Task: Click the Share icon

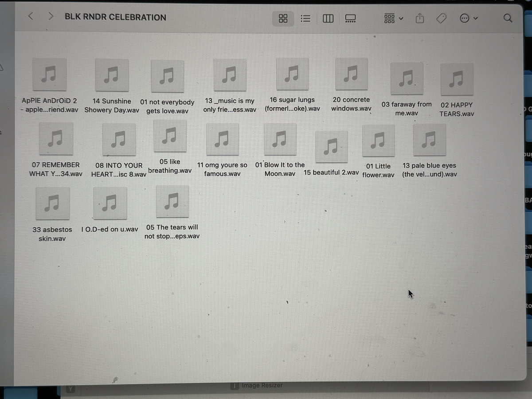Action: (419, 18)
